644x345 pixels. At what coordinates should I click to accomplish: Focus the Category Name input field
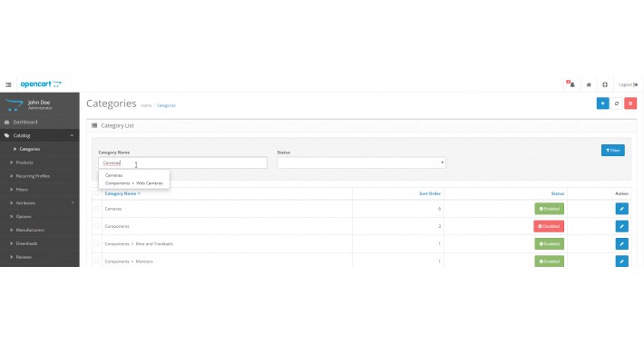tap(182, 163)
